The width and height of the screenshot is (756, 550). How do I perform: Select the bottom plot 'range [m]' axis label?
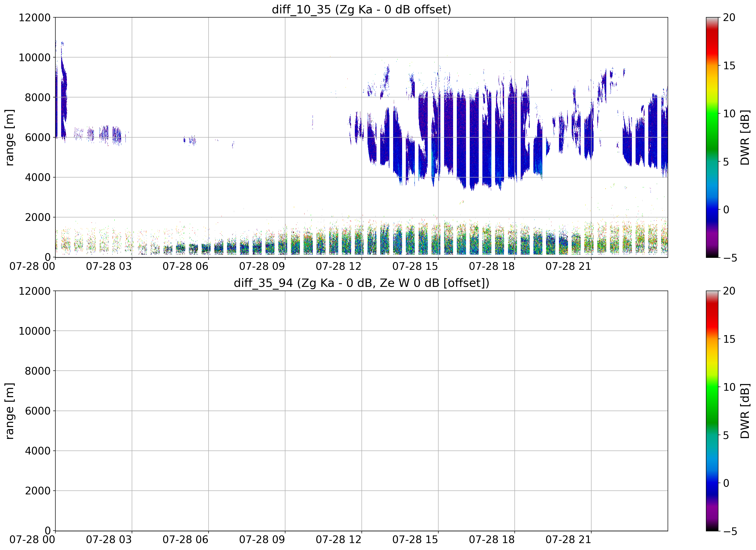point(10,411)
